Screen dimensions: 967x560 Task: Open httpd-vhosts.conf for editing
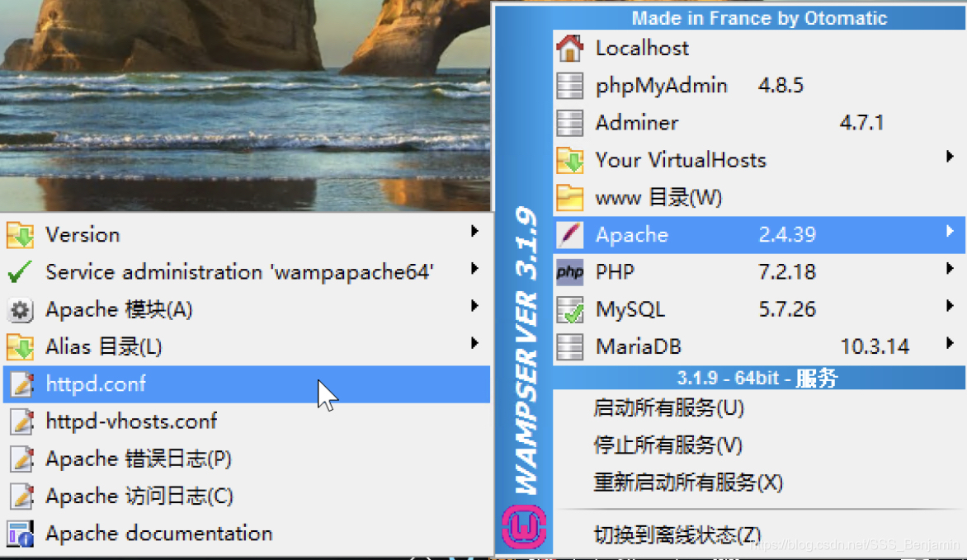[247, 421]
